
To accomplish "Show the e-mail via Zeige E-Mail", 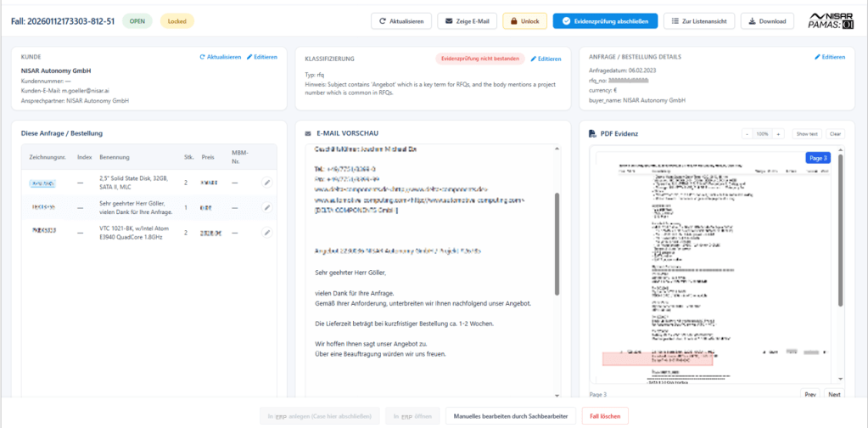I will click(x=467, y=21).
